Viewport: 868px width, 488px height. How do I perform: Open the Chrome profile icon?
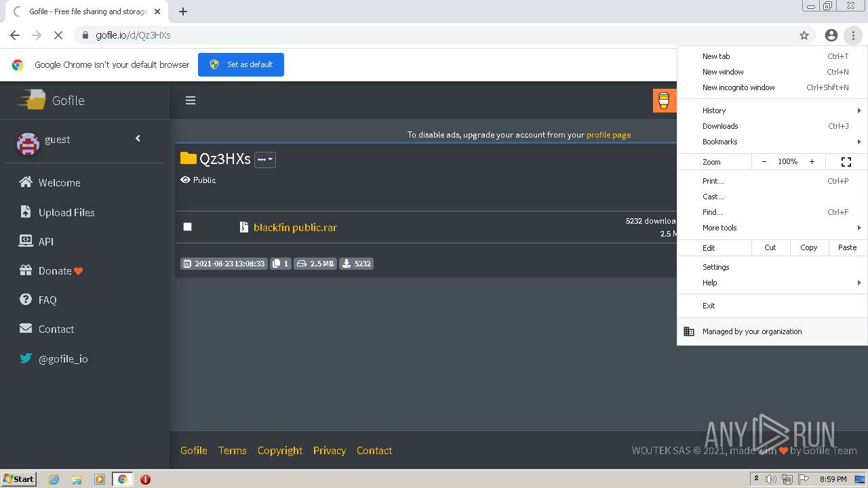click(x=831, y=35)
